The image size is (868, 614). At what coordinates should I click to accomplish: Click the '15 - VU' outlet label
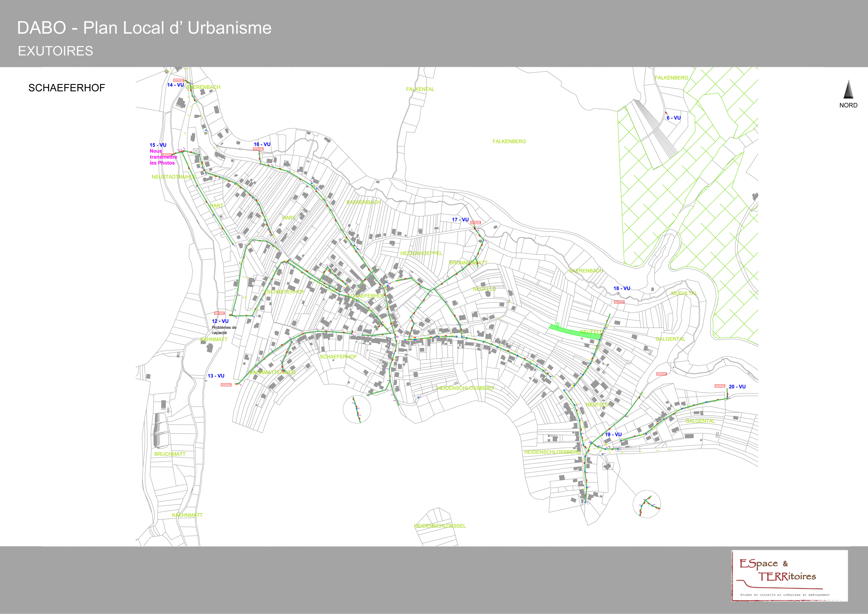point(158,145)
